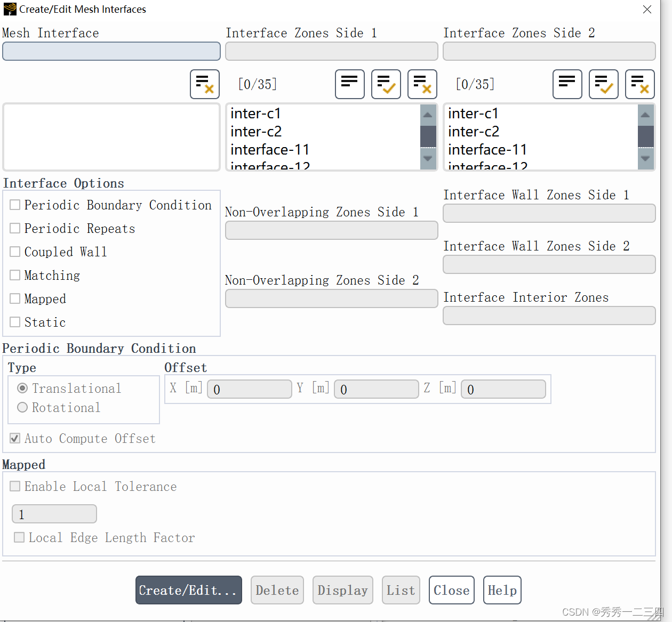This screenshot has width=672, height=622.
Task: Deselect all items in the Mesh Interface list
Action: [x=204, y=84]
